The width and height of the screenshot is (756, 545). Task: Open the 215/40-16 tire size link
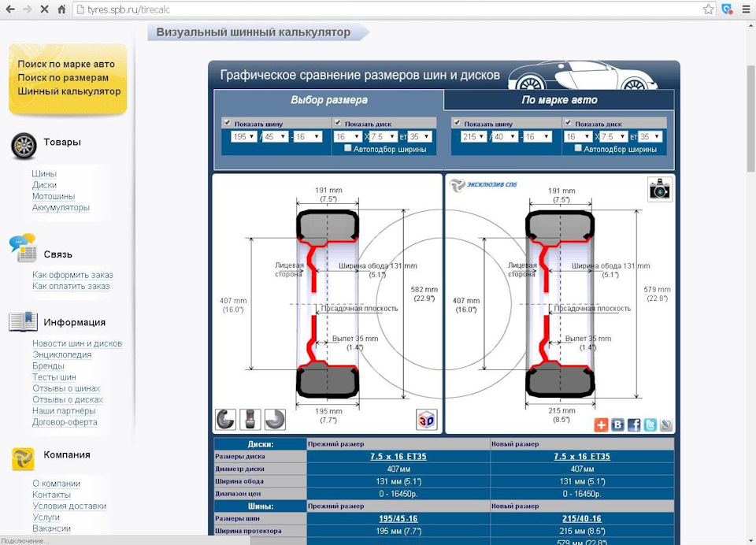click(x=582, y=518)
